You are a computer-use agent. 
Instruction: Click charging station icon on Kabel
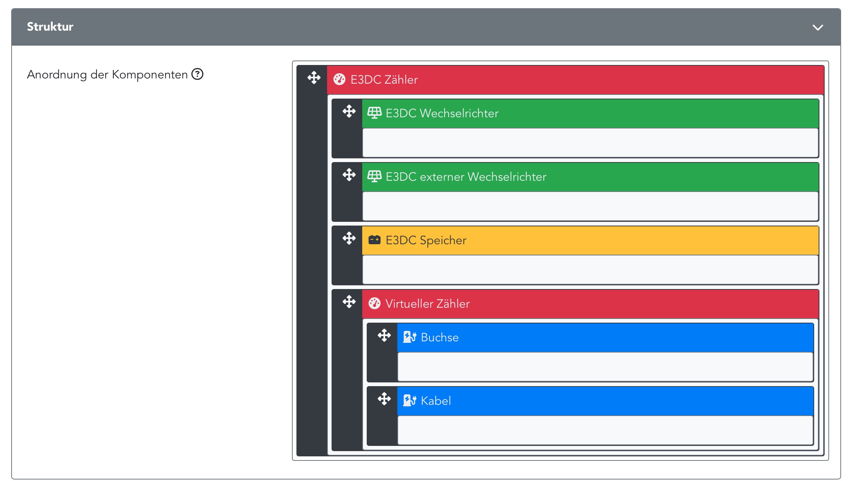coord(409,400)
